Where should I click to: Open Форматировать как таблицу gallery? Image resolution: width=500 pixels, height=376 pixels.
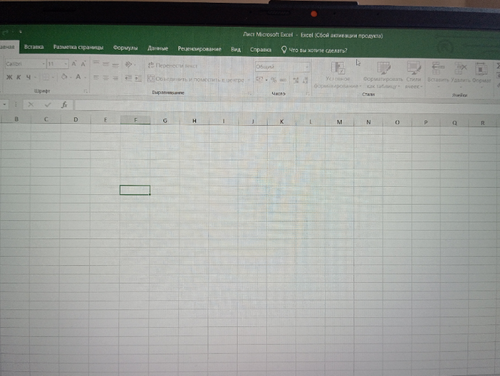point(383,75)
